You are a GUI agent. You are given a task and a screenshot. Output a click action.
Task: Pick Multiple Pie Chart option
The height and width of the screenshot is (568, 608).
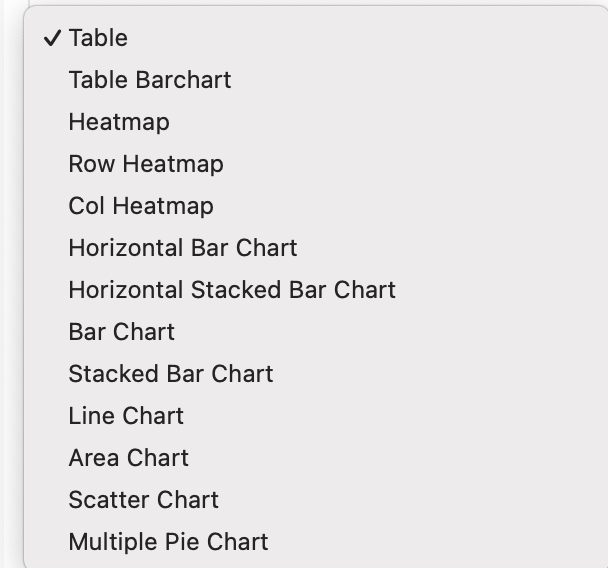[x=168, y=542]
